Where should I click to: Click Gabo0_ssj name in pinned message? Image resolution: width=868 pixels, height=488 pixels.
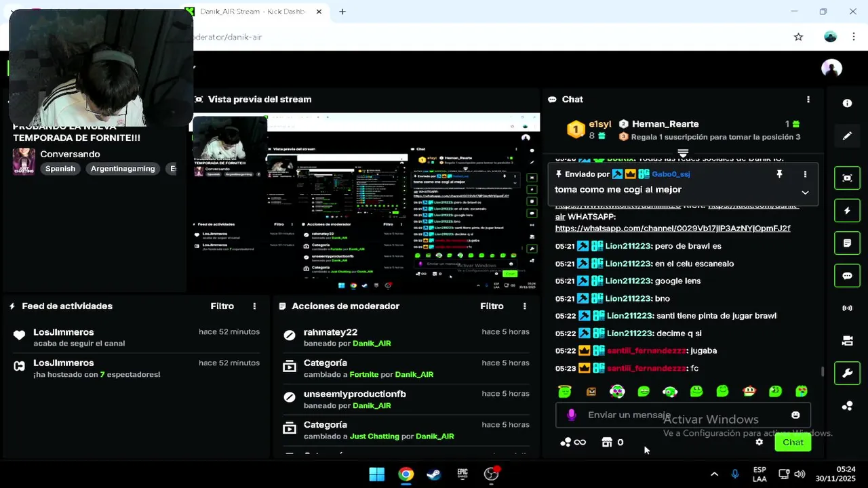[671, 174]
